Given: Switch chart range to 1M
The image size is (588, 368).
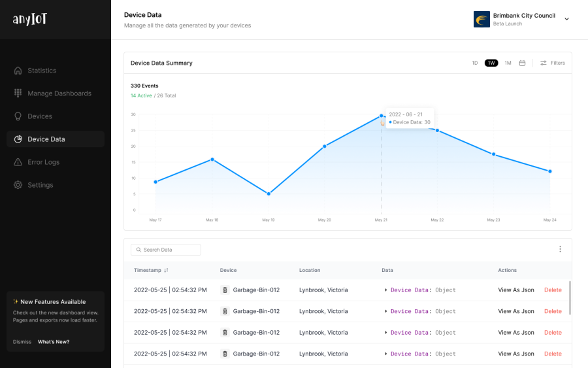Looking at the screenshot, I should point(508,63).
